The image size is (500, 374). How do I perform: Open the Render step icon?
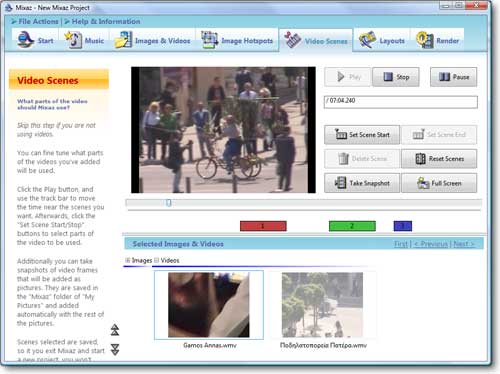424,40
